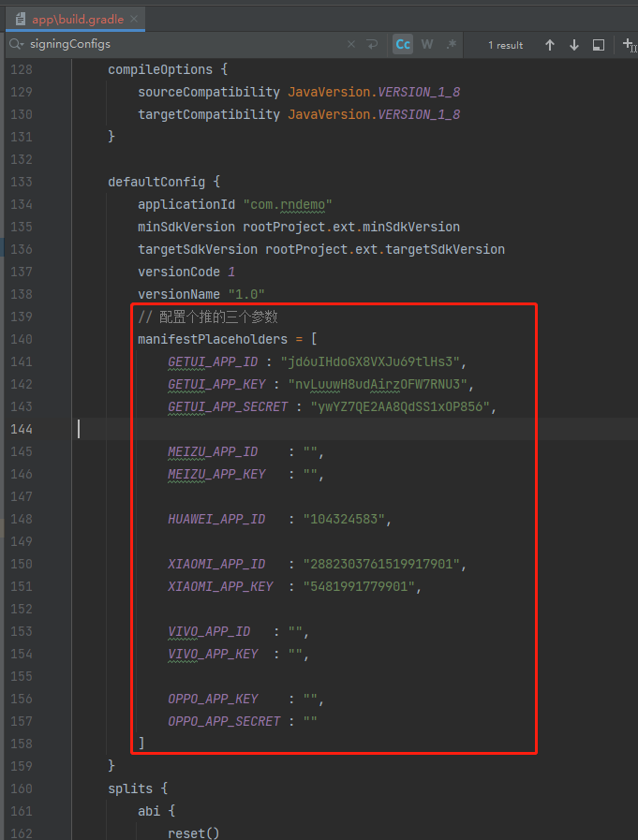Close the app\build.gradle editor tab
Image resolution: width=638 pixels, height=840 pixels.
pyautogui.click(x=135, y=19)
